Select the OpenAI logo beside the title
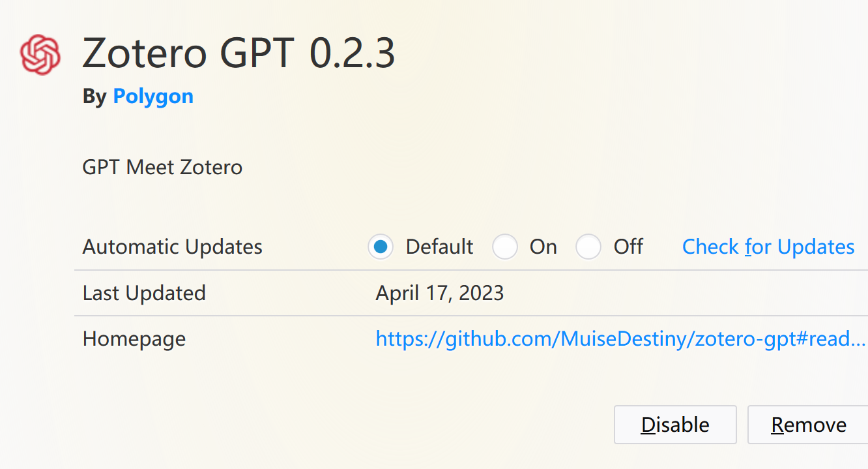Image resolution: width=868 pixels, height=469 pixels. tap(40, 55)
